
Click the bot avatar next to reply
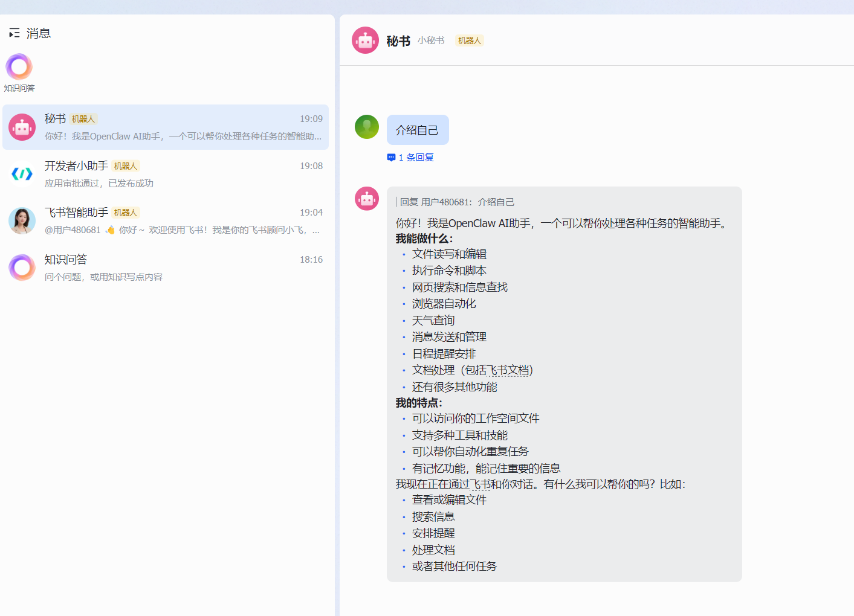tap(367, 199)
